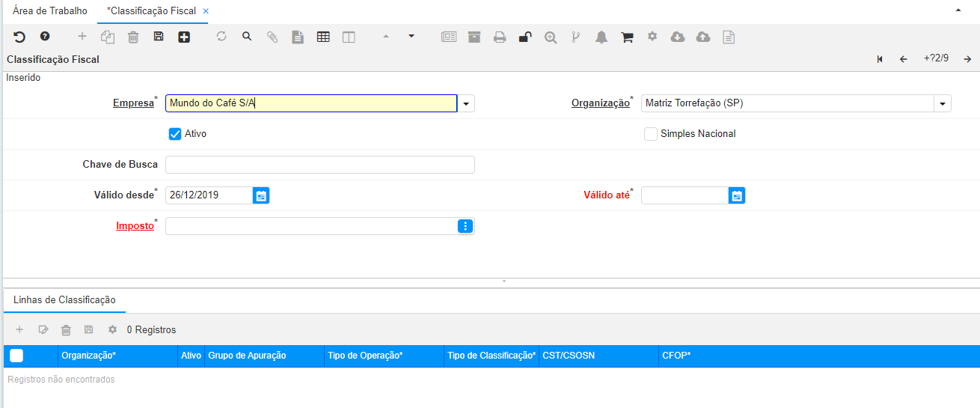This screenshot has width=980, height=408.
Task: Save the record using the floppy disk icon
Action: click(159, 37)
